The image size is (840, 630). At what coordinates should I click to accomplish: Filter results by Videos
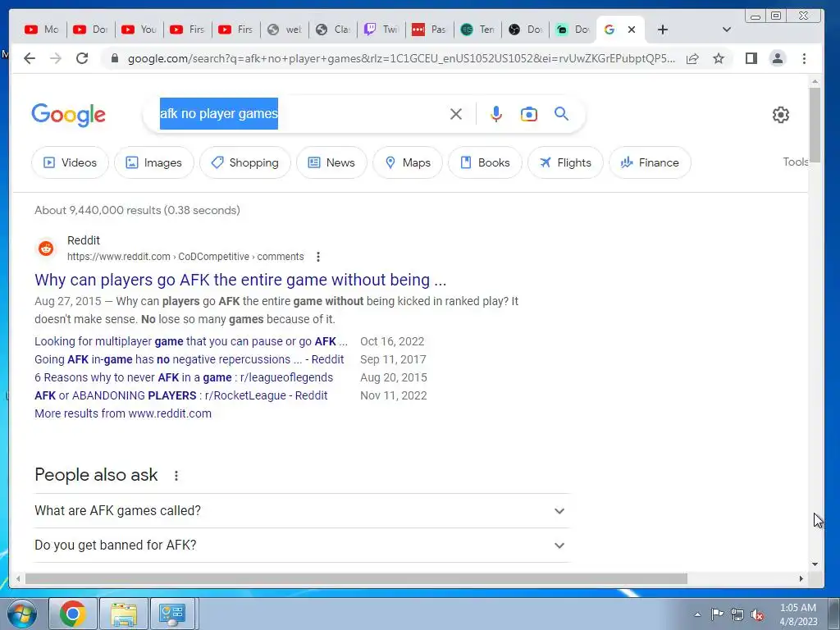pos(71,162)
